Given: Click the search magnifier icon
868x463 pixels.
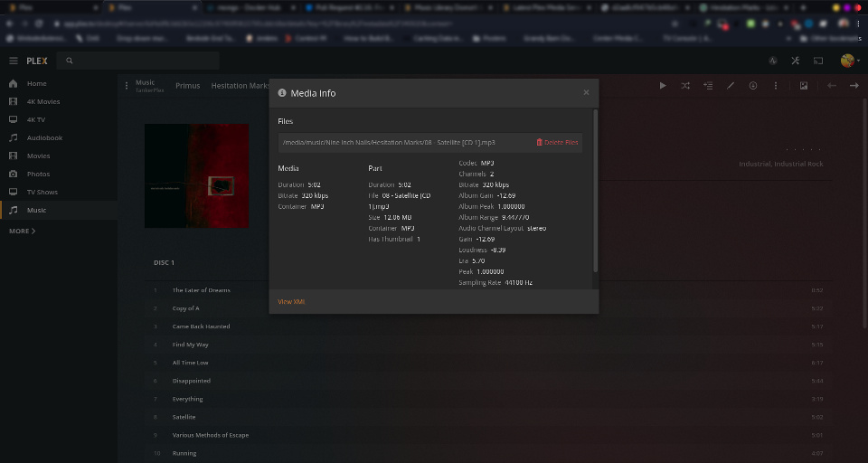Looking at the screenshot, I should 70,61.
